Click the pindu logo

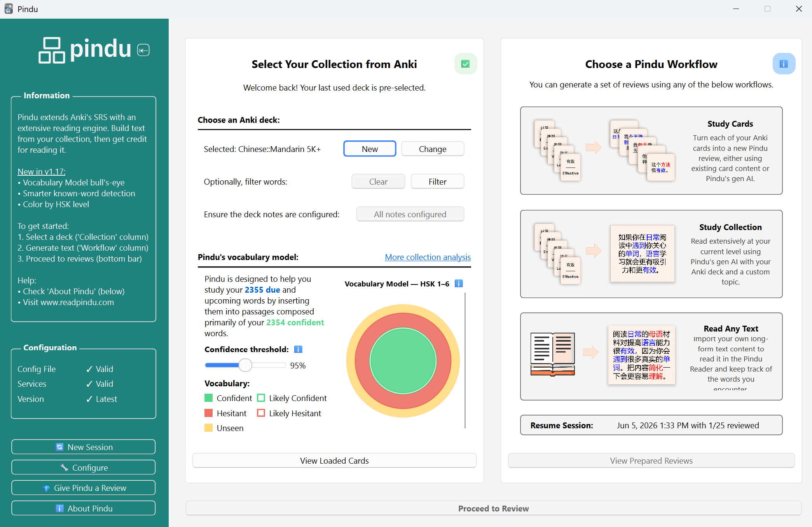(x=85, y=50)
